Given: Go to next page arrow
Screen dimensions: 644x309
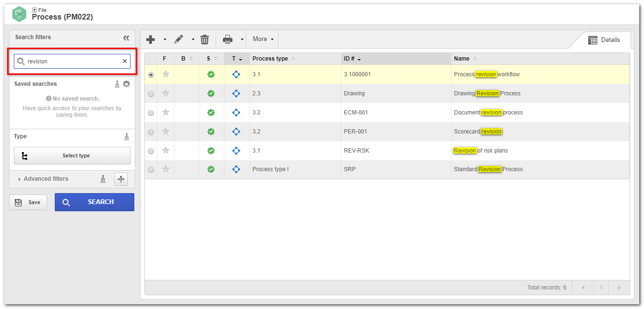Looking at the screenshot, I should click(x=619, y=288).
